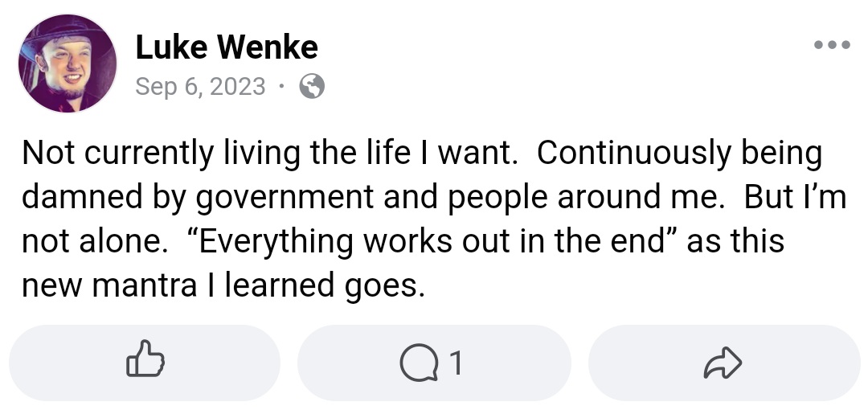Click the speech bubble comment icon
Image resolution: width=868 pixels, height=410 pixels.
[418, 364]
